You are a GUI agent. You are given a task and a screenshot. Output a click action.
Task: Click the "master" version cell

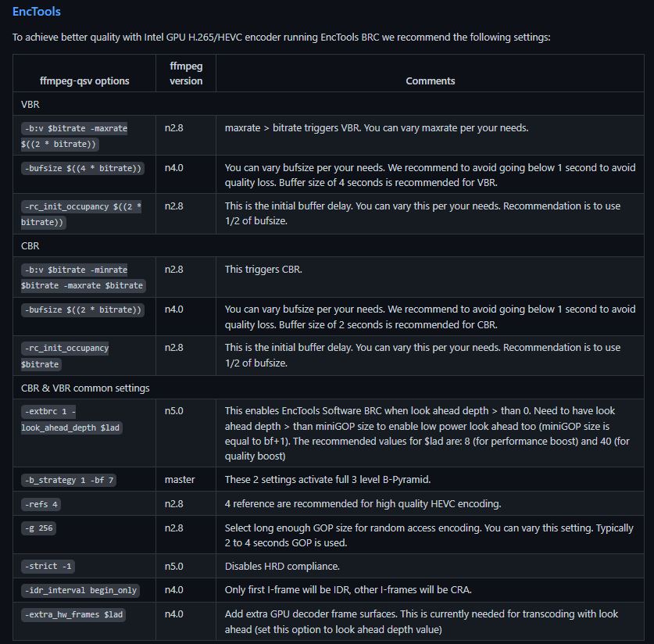[180, 479]
